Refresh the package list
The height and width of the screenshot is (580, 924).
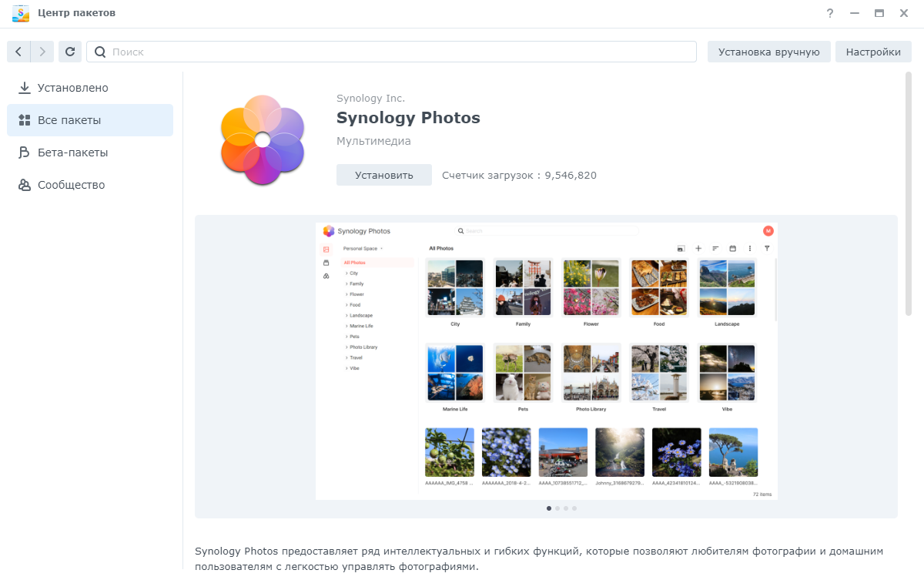[x=70, y=52]
